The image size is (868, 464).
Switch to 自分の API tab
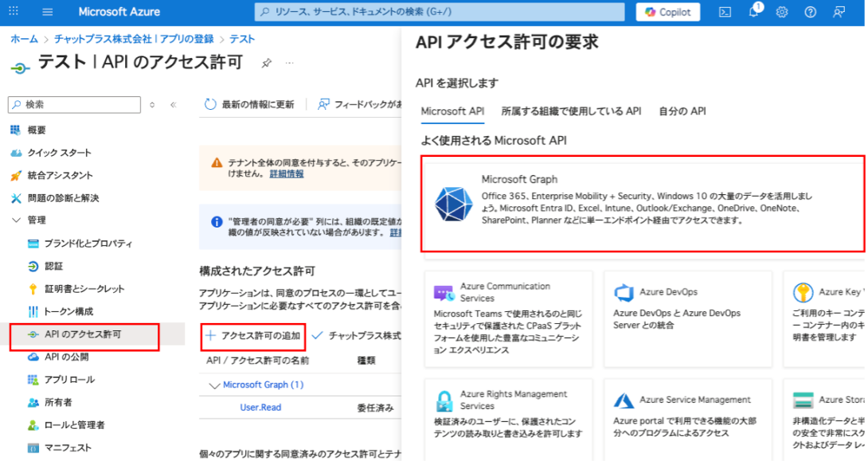coord(682,111)
